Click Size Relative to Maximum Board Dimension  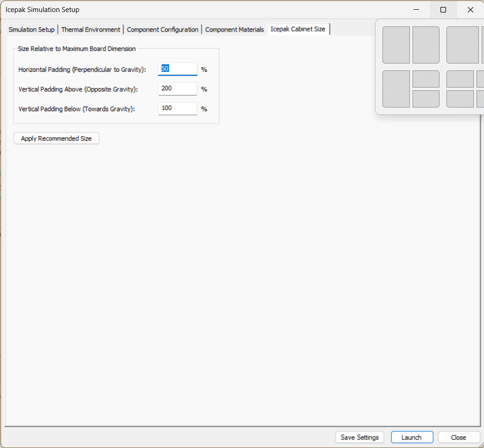click(x=76, y=49)
